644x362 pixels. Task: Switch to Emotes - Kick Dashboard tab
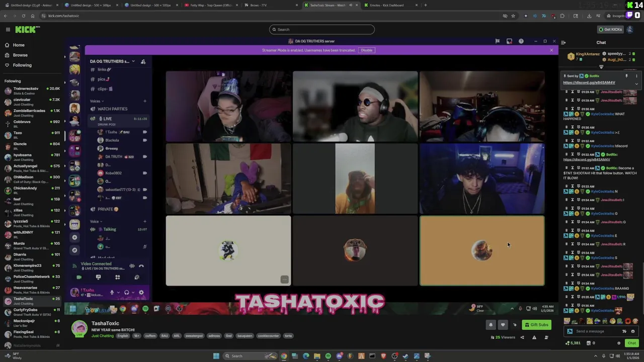click(x=390, y=5)
